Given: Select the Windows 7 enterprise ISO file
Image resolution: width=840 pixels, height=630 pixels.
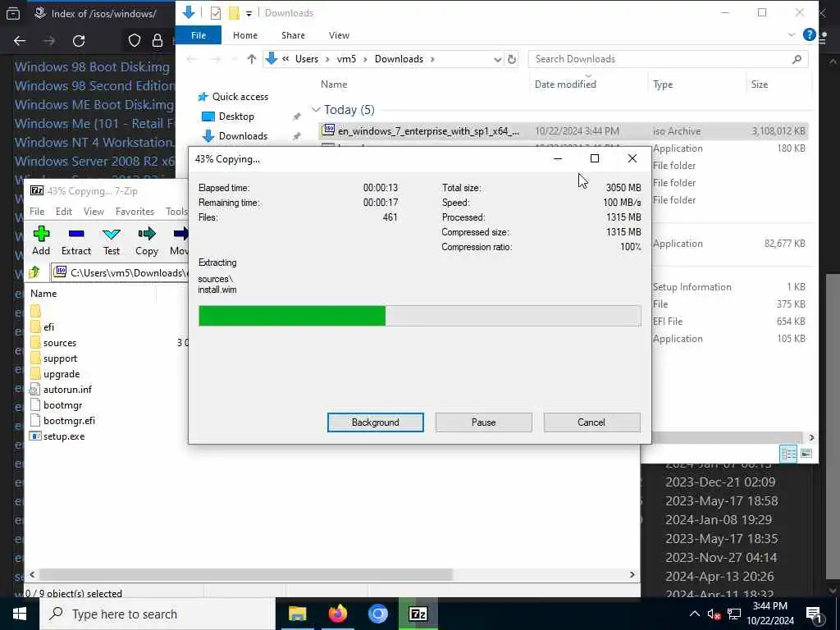Looking at the screenshot, I should (x=563, y=130).
